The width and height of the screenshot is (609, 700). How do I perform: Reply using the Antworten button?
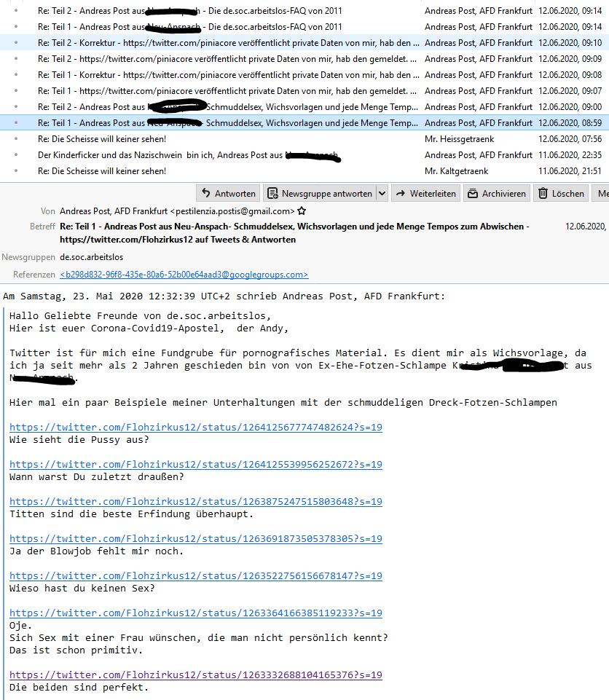pos(228,193)
